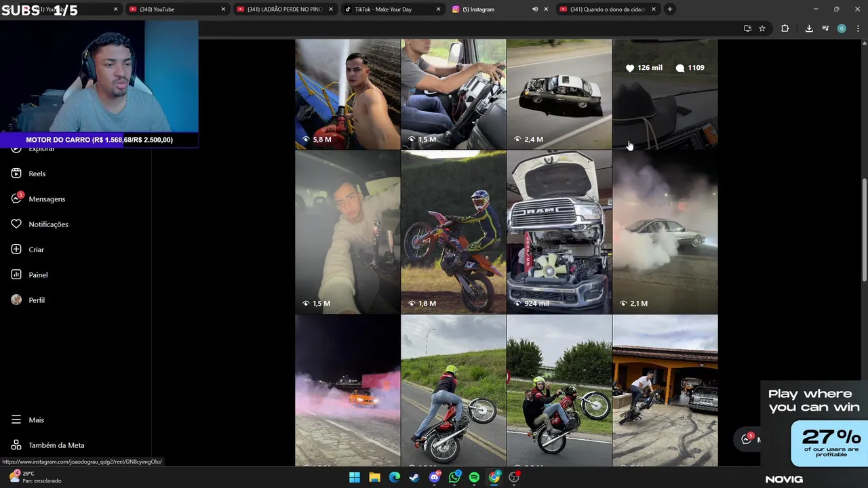Open Spotify from taskbar
868x488 pixels.
pyautogui.click(x=474, y=477)
